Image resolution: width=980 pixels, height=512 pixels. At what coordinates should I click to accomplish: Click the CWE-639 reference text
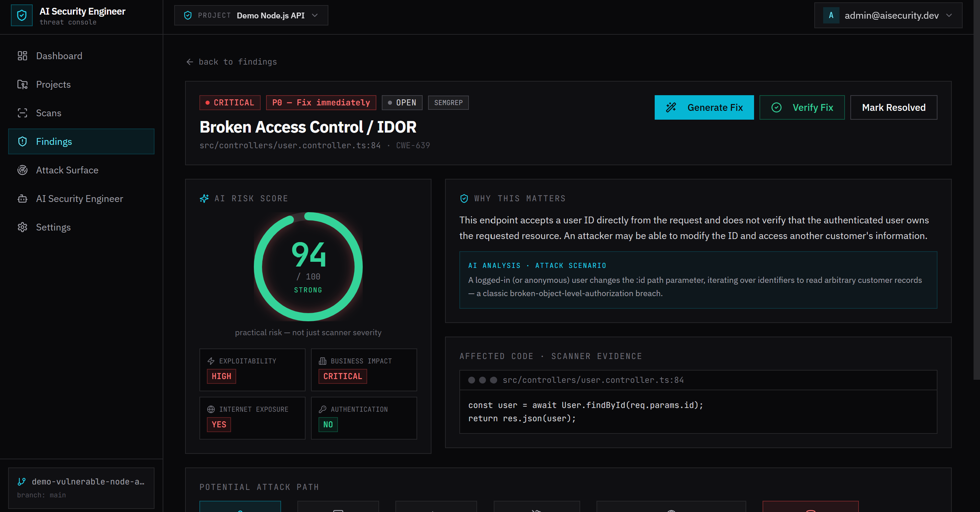[413, 146]
